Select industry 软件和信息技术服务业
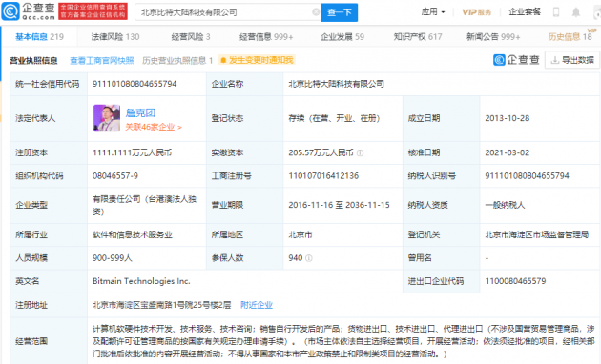The width and height of the screenshot is (601, 364). click(x=133, y=234)
